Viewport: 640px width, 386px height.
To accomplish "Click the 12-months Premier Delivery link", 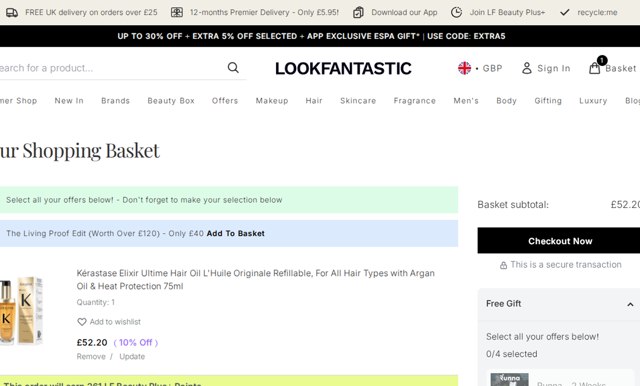I will (x=264, y=12).
